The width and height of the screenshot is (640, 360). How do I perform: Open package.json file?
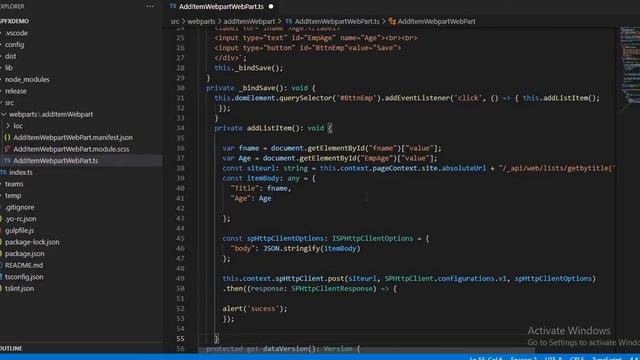click(x=24, y=254)
